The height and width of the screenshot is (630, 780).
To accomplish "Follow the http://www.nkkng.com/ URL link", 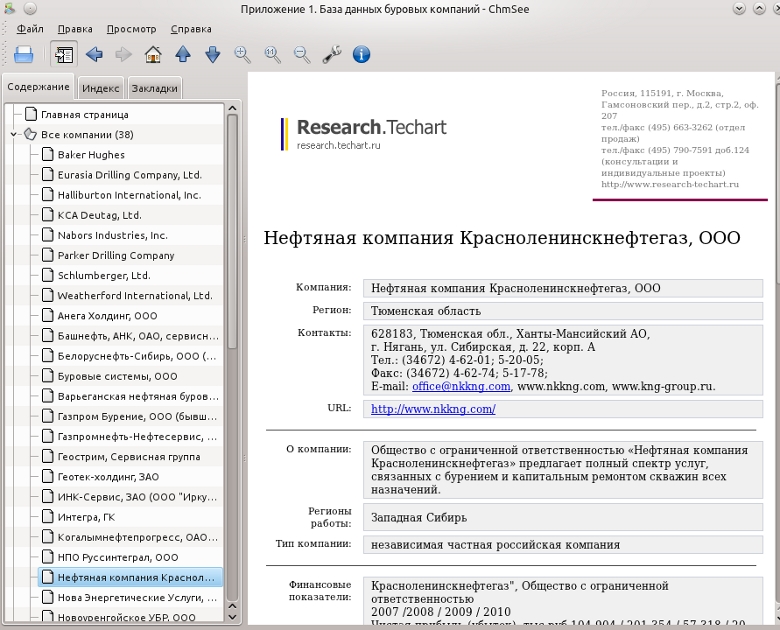I will coord(433,409).
